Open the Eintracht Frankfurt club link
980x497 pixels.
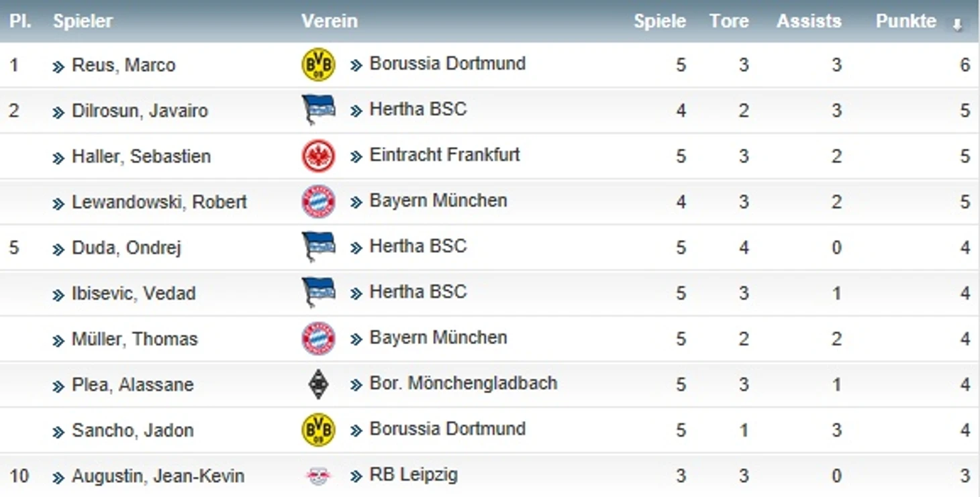tap(444, 155)
